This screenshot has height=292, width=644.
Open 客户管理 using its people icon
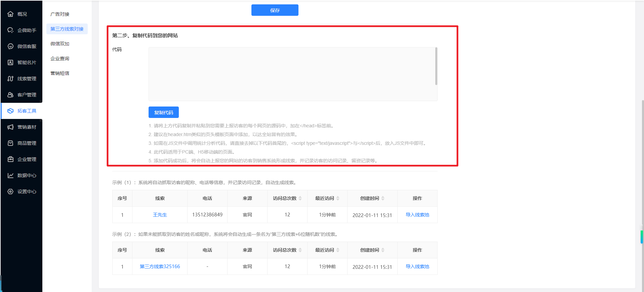click(x=10, y=95)
